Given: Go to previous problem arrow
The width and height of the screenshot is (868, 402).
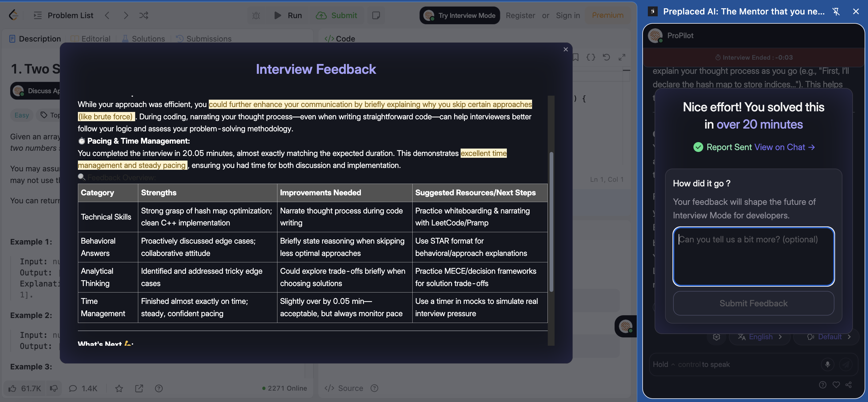Looking at the screenshot, I should coord(107,15).
